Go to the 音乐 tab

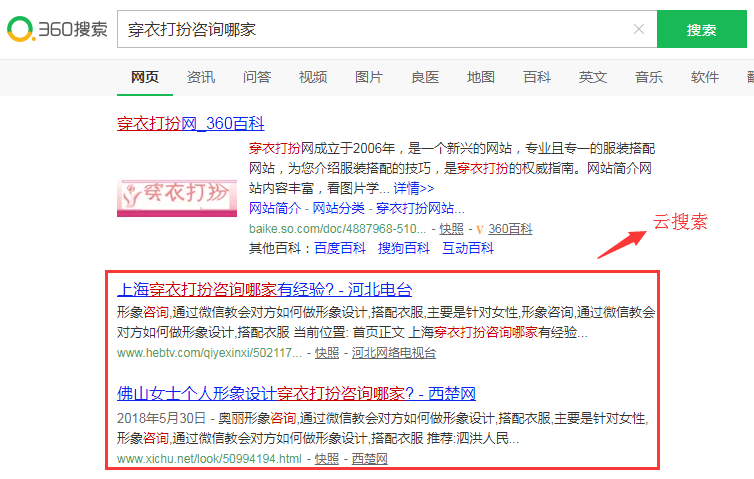tap(649, 77)
